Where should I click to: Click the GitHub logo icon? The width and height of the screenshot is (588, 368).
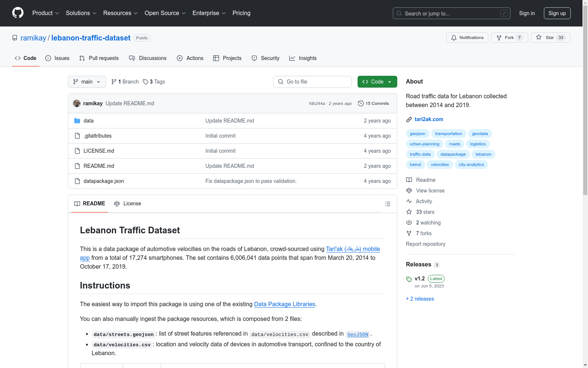point(18,13)
